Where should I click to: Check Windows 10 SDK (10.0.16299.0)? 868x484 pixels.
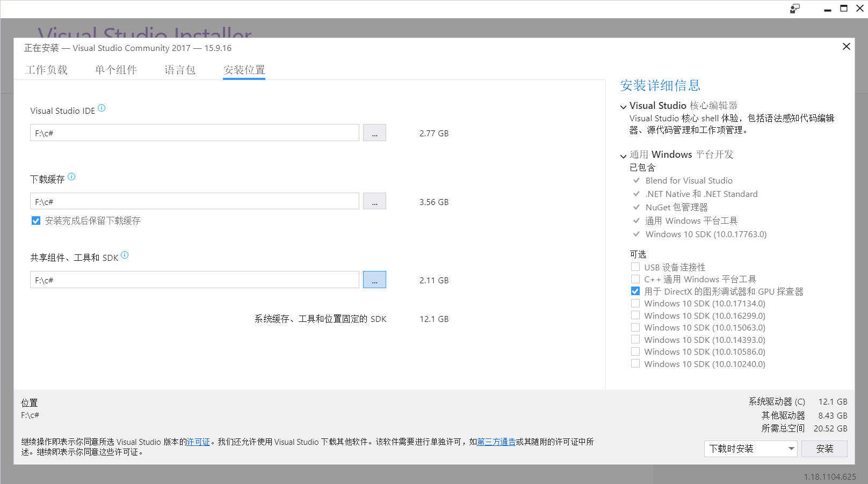[635, 316]
